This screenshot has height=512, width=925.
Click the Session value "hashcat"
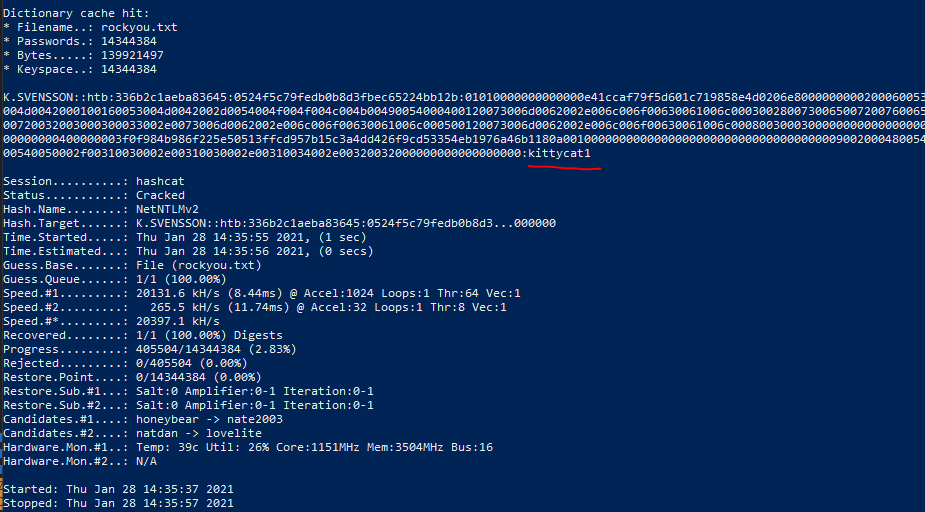pos(160,181)
